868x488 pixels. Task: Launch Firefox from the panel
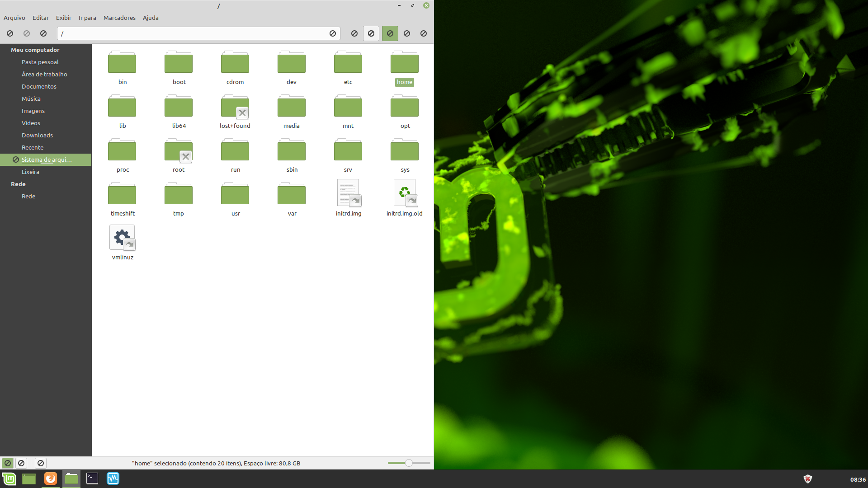(51, 479)
